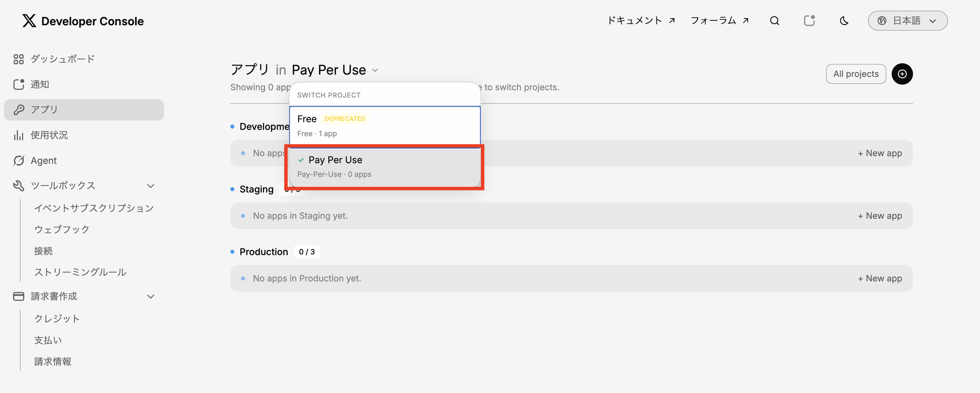Click the globe icon in the language selector
Viewport: 980px width, 393px height.
[882, 21]
